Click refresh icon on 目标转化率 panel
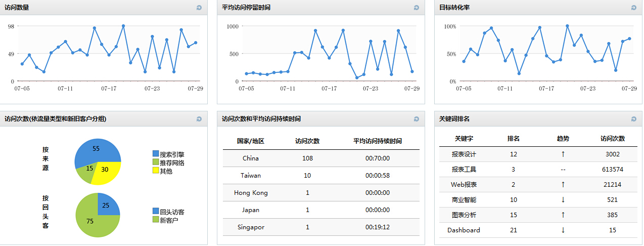 tap(634, 8)
